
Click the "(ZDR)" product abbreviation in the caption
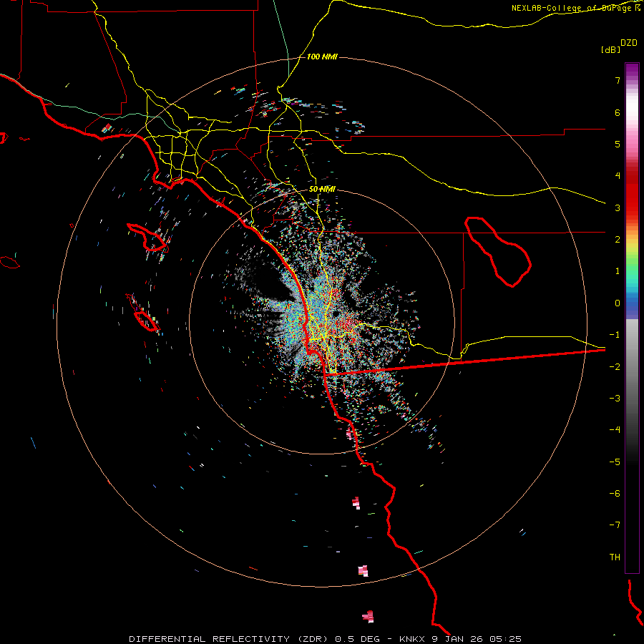[313, 639]
